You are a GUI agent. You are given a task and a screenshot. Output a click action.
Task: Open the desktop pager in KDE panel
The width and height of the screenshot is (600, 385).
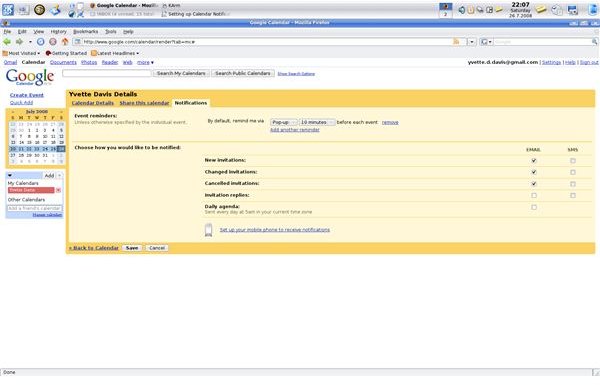(445, 10)
